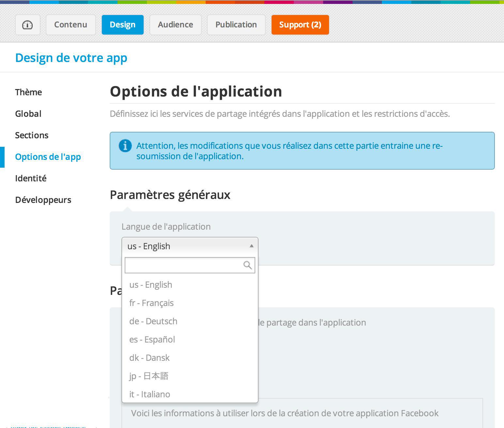This screenshot has width=504, height=428.
Task: Pick 'es - Español' language option
Action: pos(152,340)
